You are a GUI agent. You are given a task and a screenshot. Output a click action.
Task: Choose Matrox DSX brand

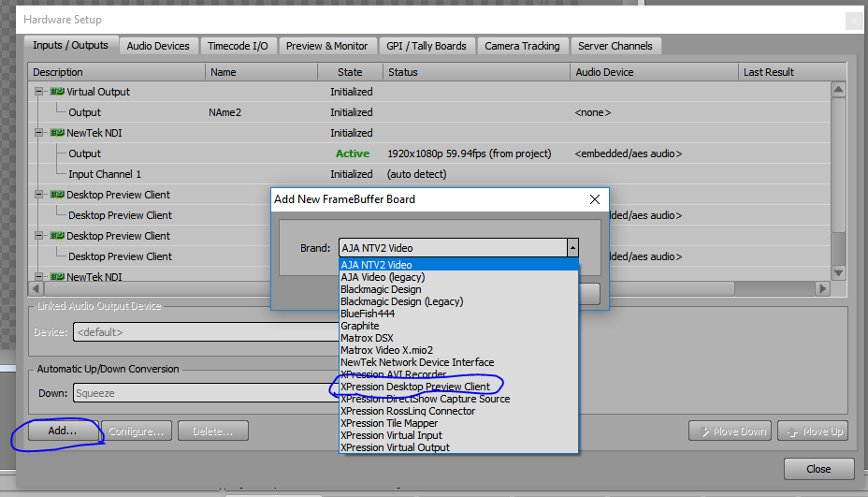[458, 338]
